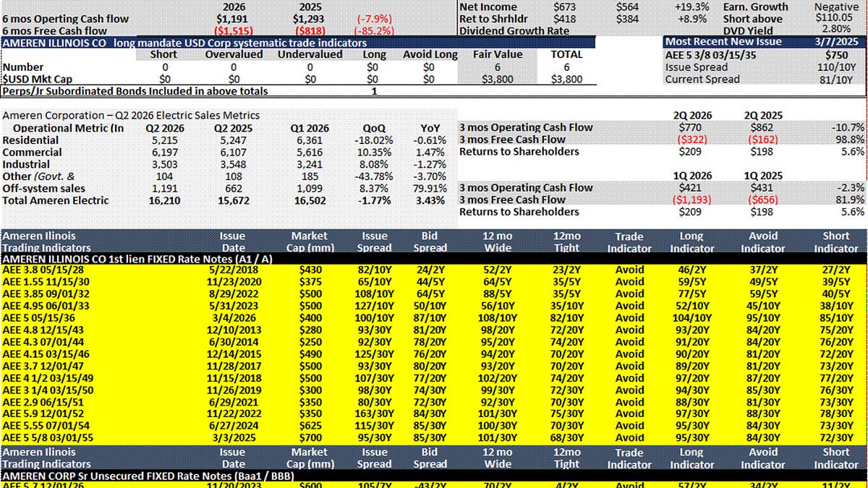
Task: Click the 108/10Y 12 mo wide cell
Action: click(x=498, y=318)
